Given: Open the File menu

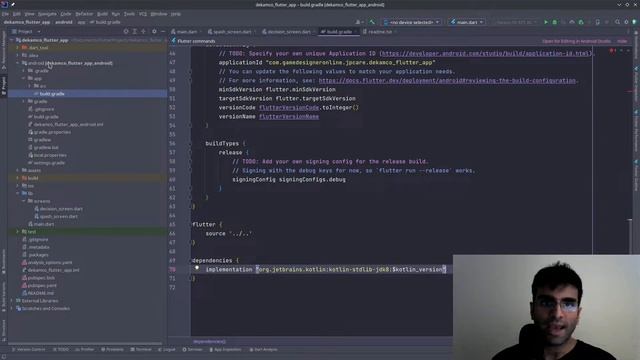Looking at the screenshot, I should coord(5,14).
